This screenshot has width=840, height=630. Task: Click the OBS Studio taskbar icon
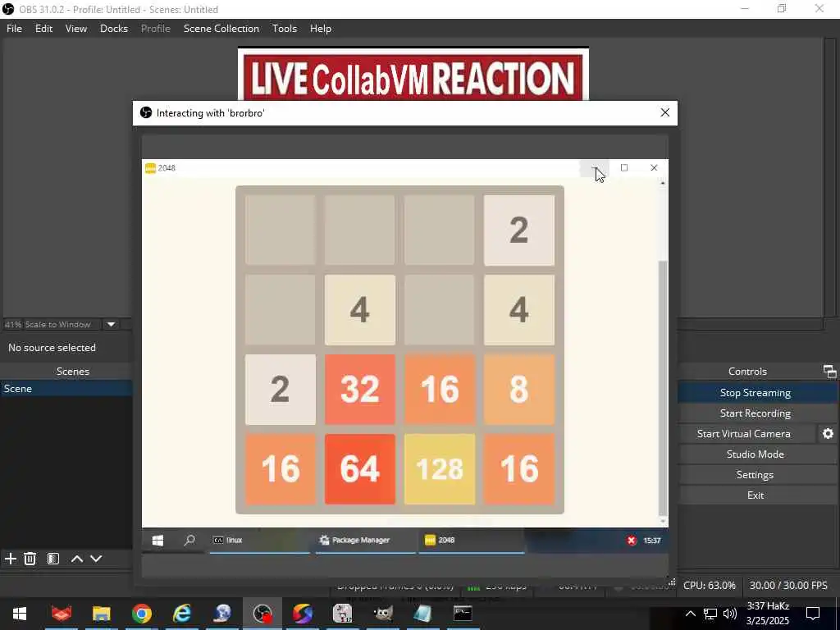pos(262,614)
